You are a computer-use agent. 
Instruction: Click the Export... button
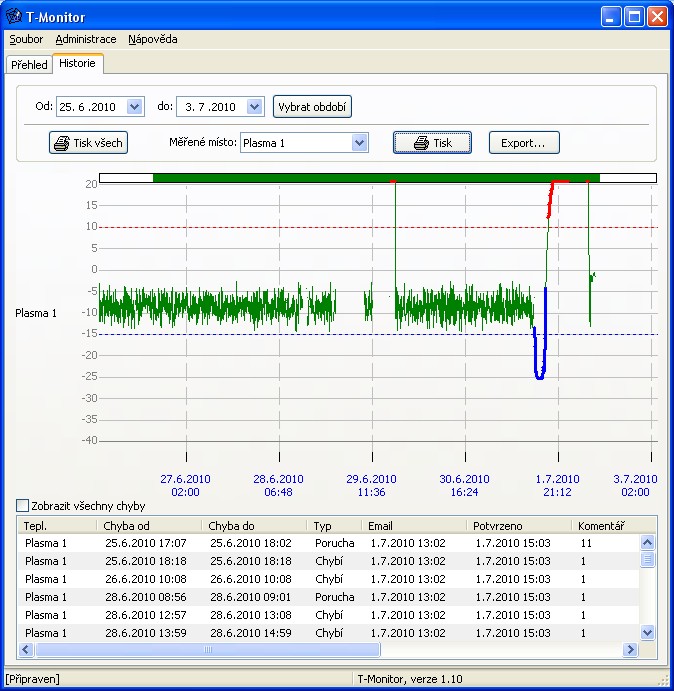(x=524, y=143)
